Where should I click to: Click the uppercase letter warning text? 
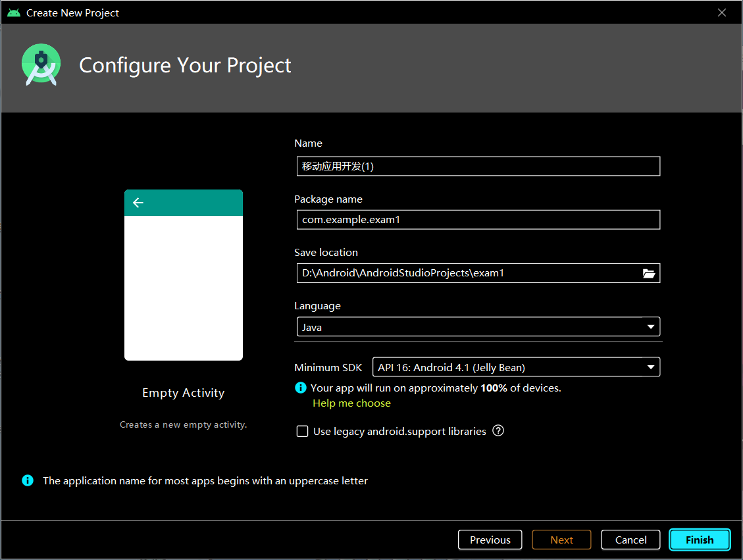[x=205, y=481]
